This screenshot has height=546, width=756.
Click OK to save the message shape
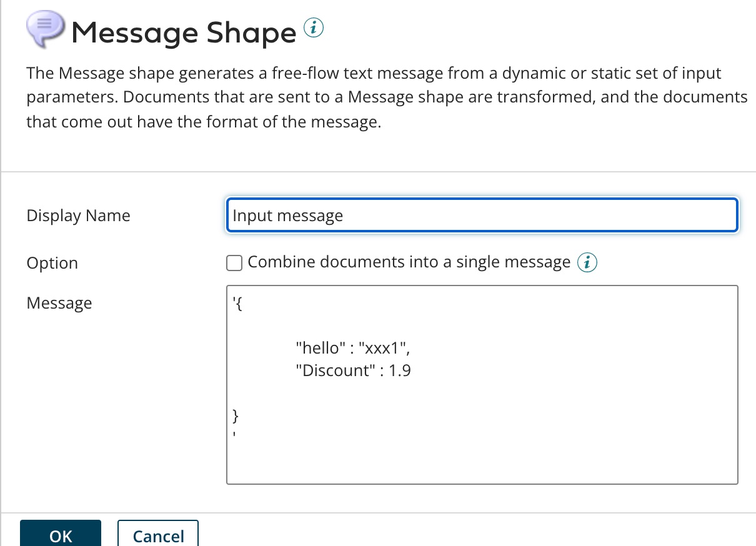click(x=61, y=535)
